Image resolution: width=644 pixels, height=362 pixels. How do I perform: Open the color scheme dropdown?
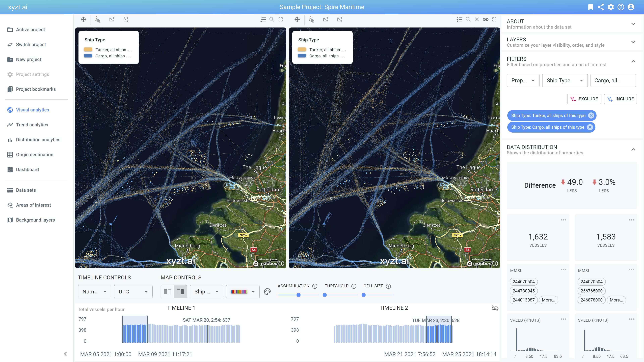tap(243, 292)
